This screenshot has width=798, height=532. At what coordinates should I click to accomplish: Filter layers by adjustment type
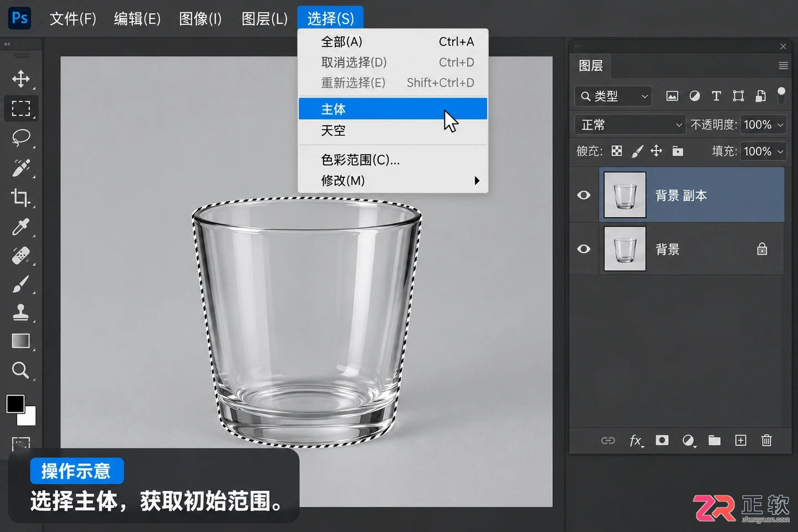click(x=694, y=96)
